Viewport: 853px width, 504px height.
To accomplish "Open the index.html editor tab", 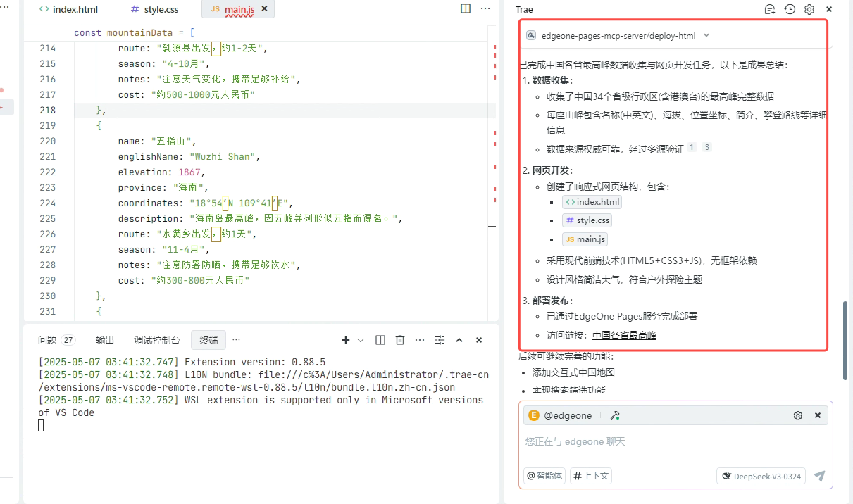I will click(x=68, y=9).
